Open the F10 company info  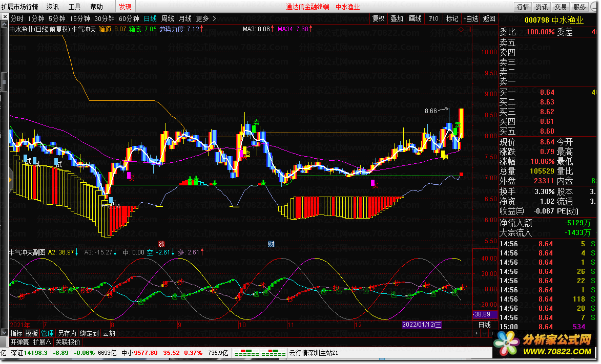(x=433, y=18)
